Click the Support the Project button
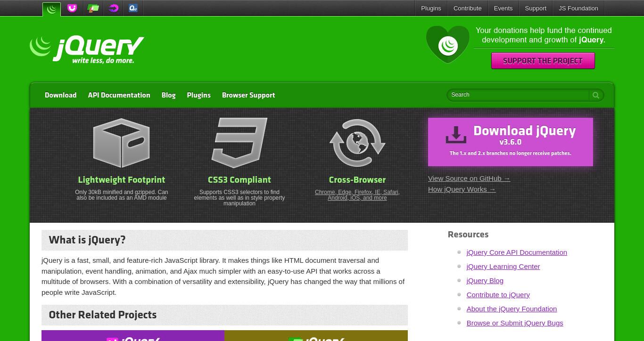Screen dimensions: 644x341 [x=543, y=61]
